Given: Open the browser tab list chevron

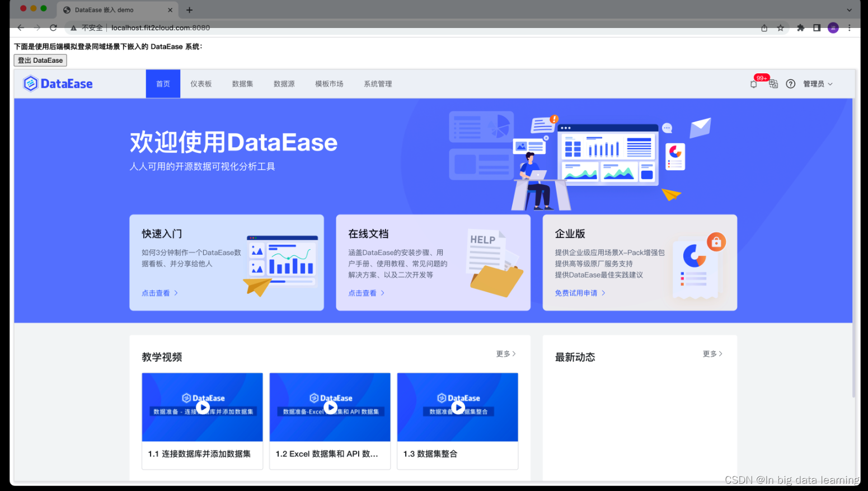Looking at the screenshot, I should click(850, 10).
